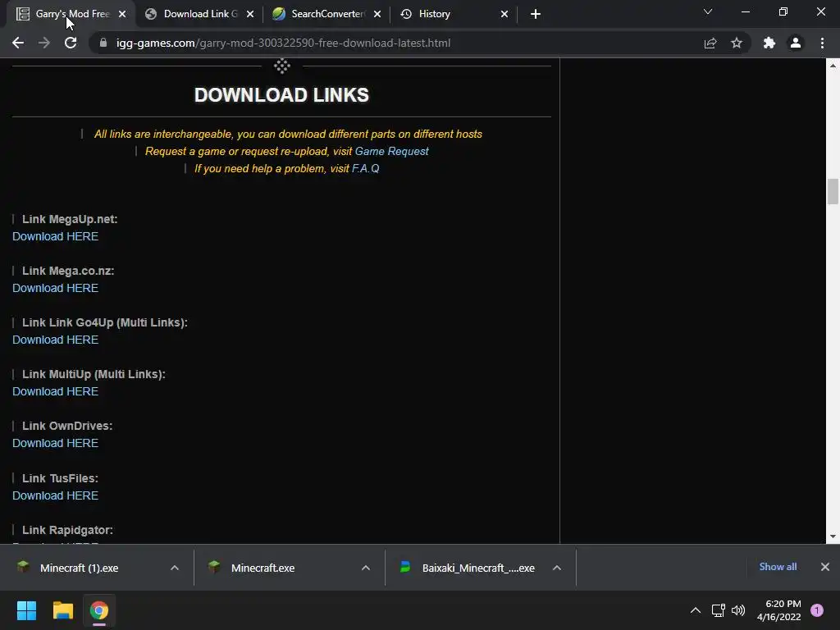Click the Chrome taskbar icon
The height and width of the screenshot is (630, 840).
[x=99, y=610]
